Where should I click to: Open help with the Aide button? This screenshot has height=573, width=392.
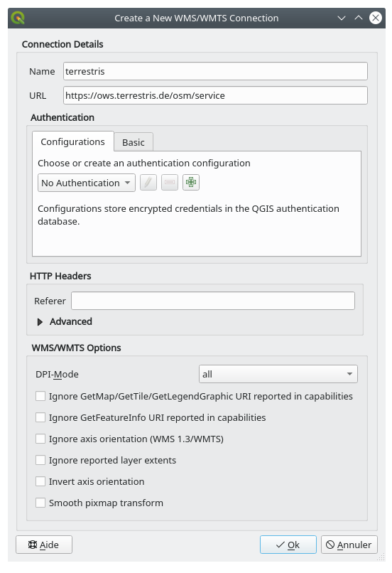44,545
